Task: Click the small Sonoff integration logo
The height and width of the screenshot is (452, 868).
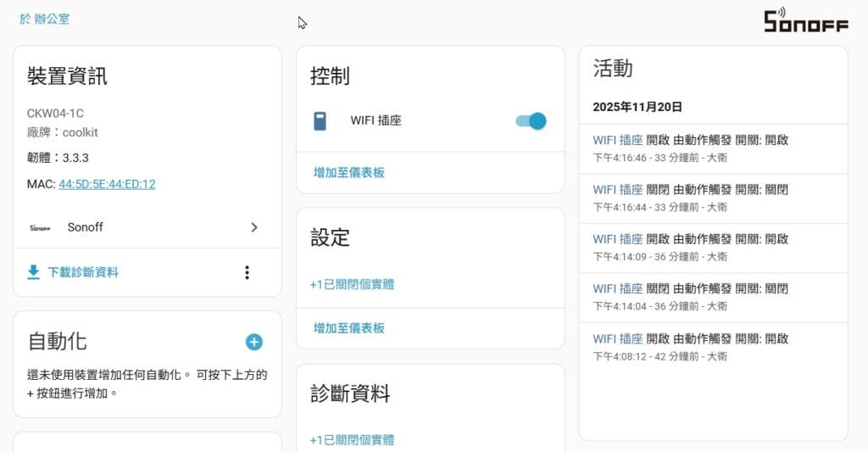Action: [40, 227]
